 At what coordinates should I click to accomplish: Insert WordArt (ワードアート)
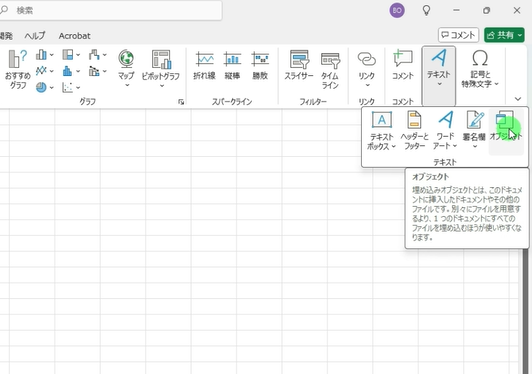coord(445,131)
